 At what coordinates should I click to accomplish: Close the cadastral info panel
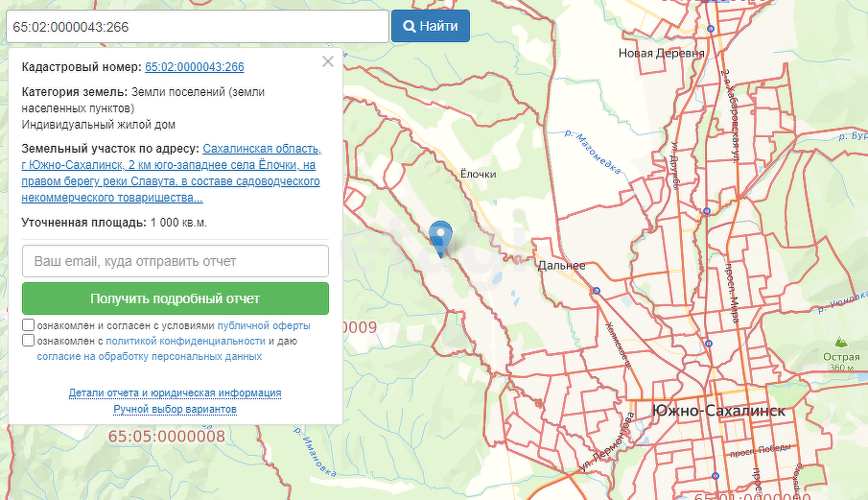coord(328,61)
